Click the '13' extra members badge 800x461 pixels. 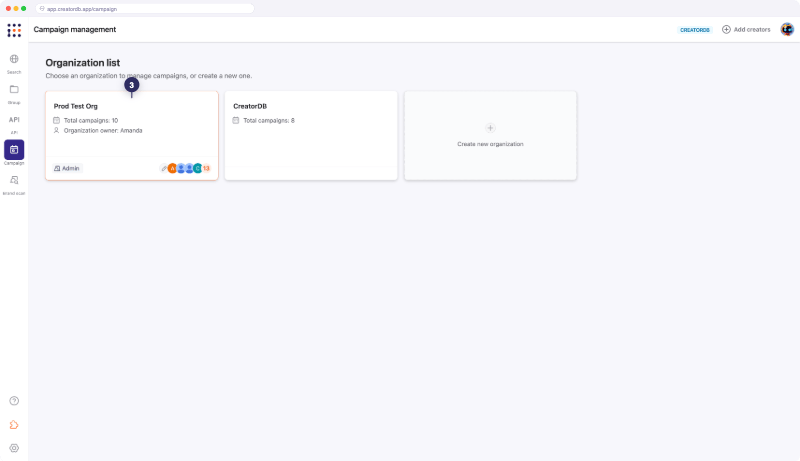pos(206,168)
